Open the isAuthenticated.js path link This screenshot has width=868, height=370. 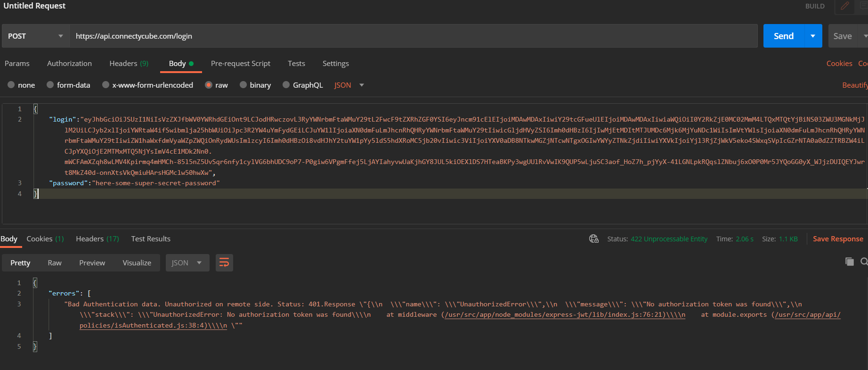click(153, 325)
